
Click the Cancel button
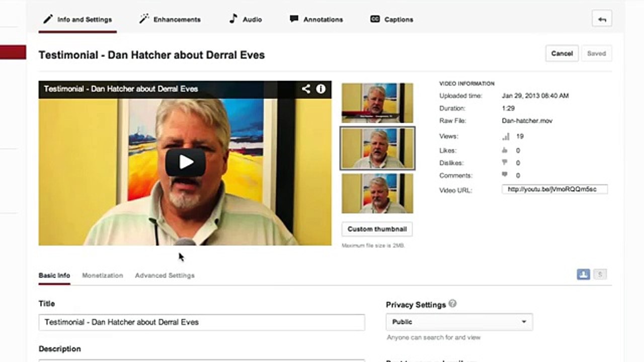562,53
